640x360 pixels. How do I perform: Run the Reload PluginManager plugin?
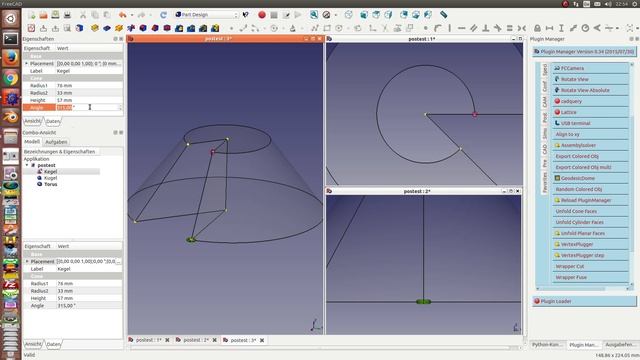[x=590, y=200]
